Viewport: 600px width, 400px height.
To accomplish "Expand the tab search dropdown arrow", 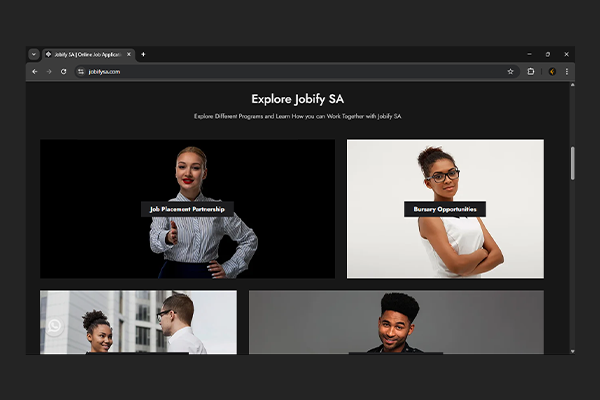I will click(x=34, y=54).
